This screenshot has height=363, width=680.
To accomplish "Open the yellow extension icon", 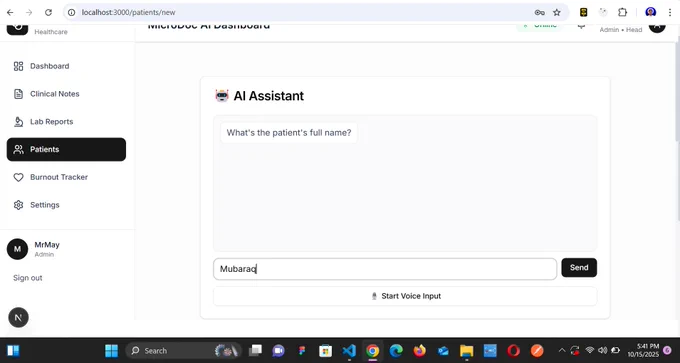I will point(584,12).
